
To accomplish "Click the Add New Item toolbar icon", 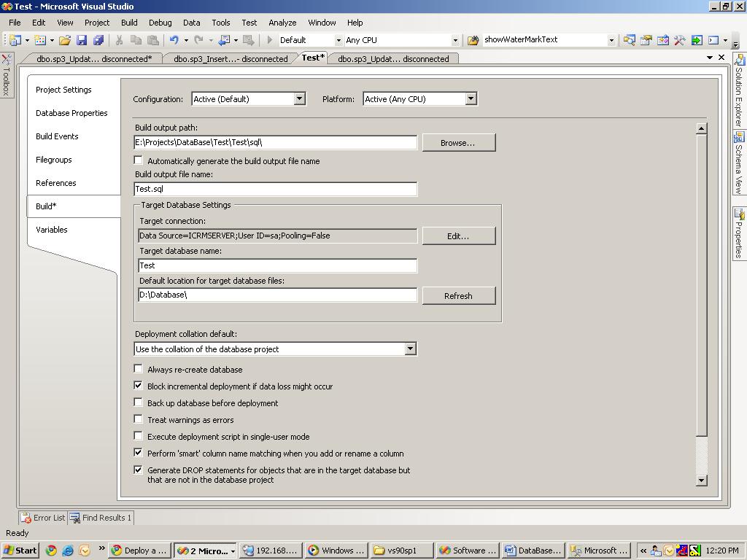I will click(x=41, y=41).
